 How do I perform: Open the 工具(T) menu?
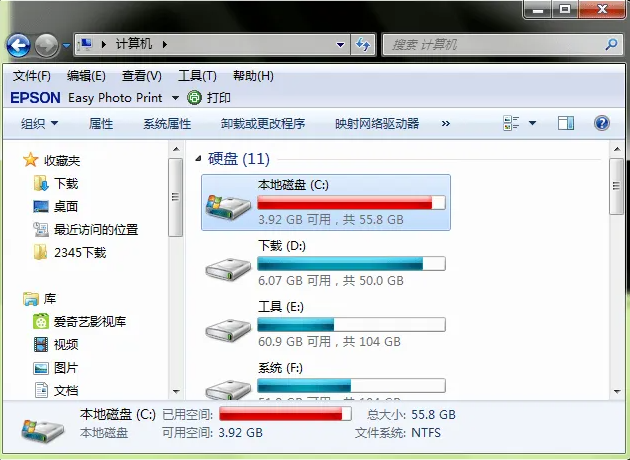tap(197, 76)
